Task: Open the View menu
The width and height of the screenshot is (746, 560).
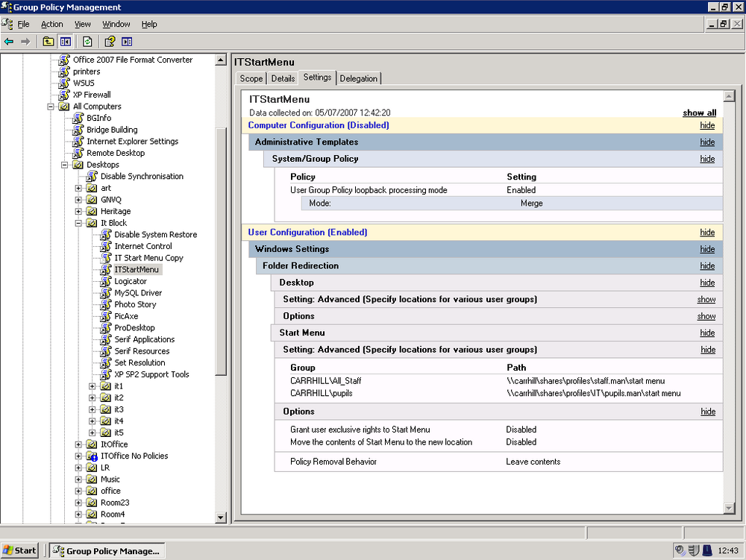Action: click(x=82, y=25)
